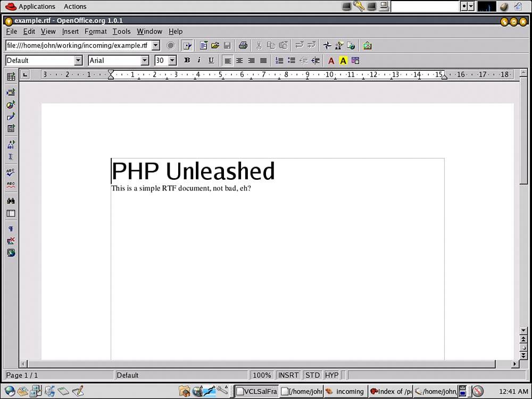Toggle Underline formatting

click(x=211, y=61)
